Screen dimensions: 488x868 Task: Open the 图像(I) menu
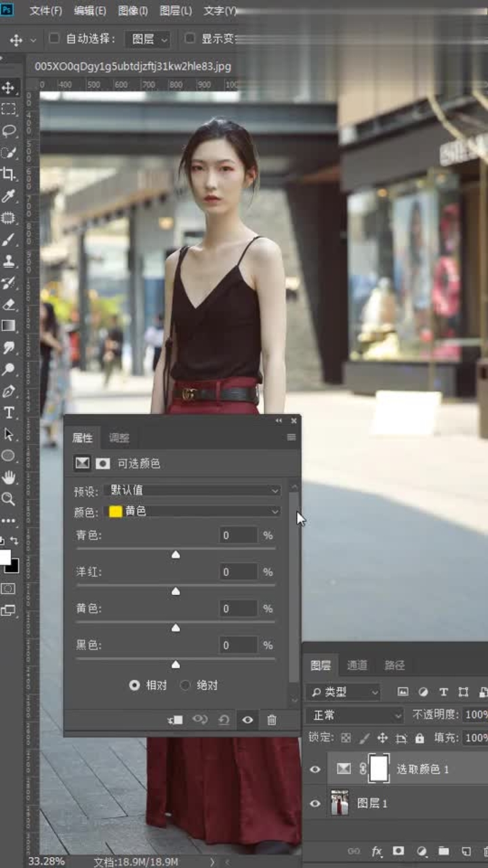click(133, 11)
